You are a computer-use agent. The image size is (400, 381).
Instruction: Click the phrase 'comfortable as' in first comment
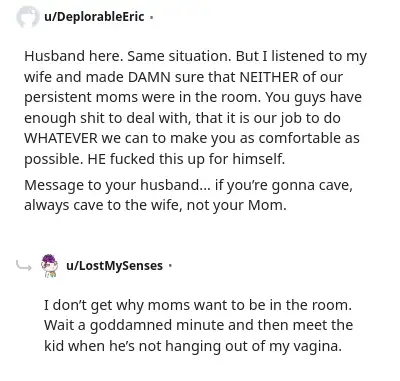point(309,138)
